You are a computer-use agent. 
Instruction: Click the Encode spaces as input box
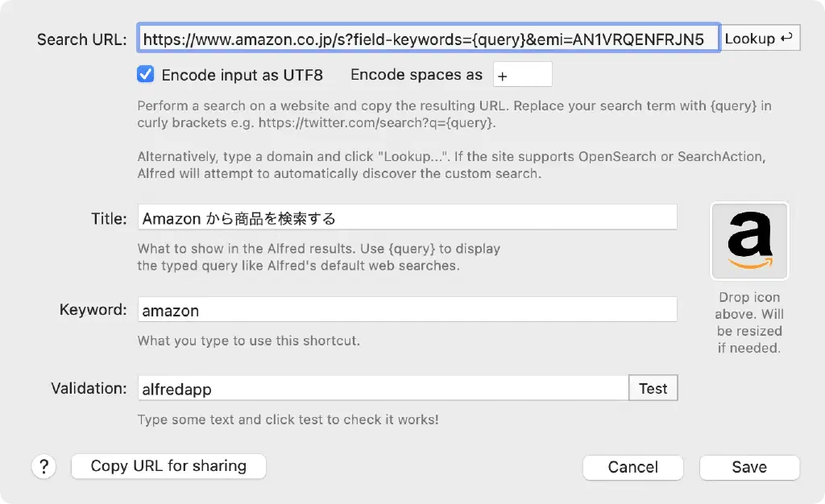point(522,75)
